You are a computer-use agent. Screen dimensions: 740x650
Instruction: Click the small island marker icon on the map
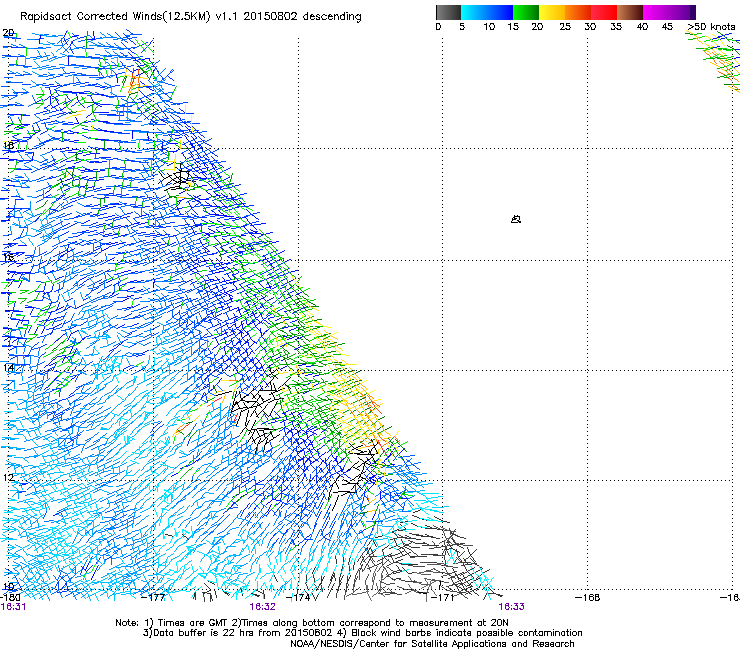click(x=516, y=219)
